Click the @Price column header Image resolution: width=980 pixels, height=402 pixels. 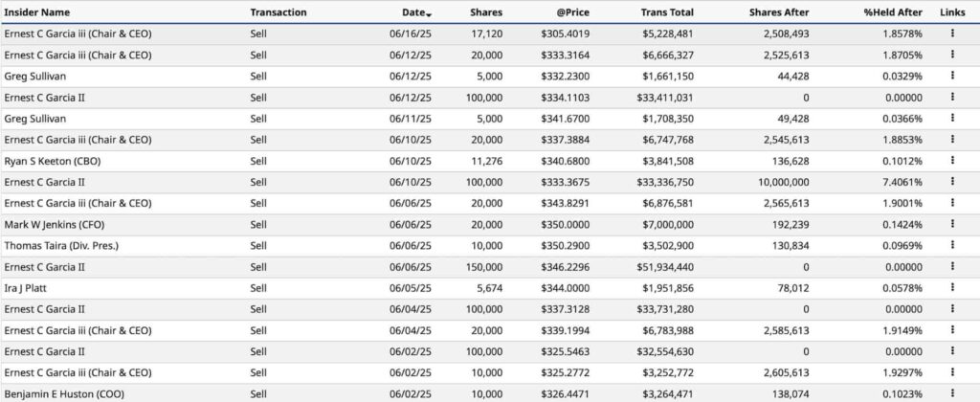(573, 11)
